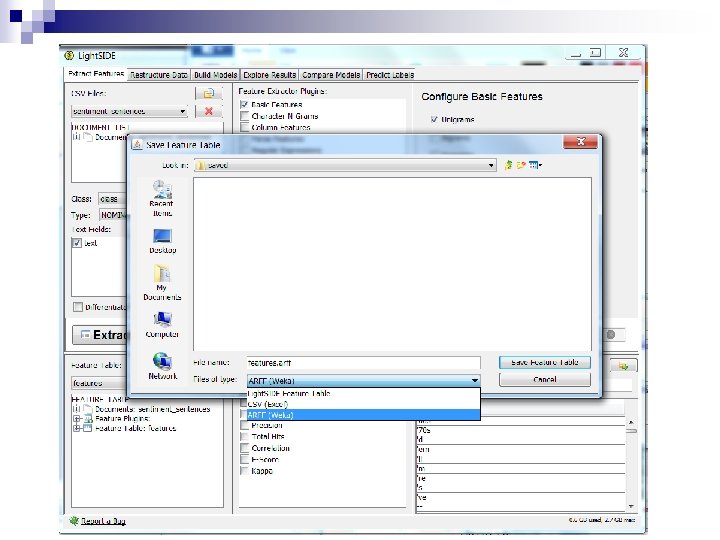Click the Extract button
The width and height of the screenshot is (720, 540).
point(100,335)
